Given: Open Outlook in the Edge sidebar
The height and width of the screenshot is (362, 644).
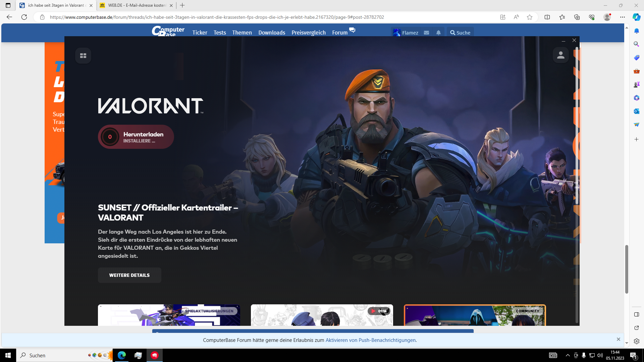Looking at the screenshot, I should pyautogui.click(x=636, y=111).
